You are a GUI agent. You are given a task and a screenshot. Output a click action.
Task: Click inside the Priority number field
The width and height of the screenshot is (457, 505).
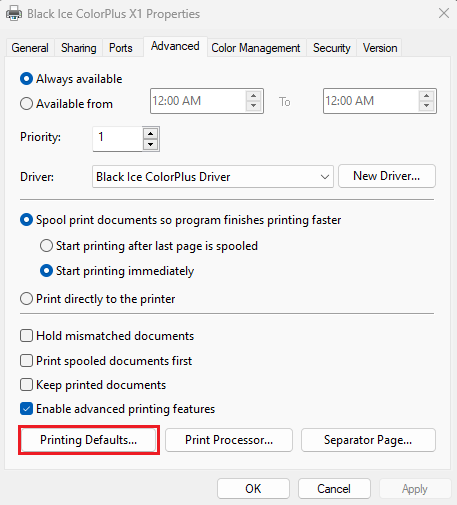[118, 139]
